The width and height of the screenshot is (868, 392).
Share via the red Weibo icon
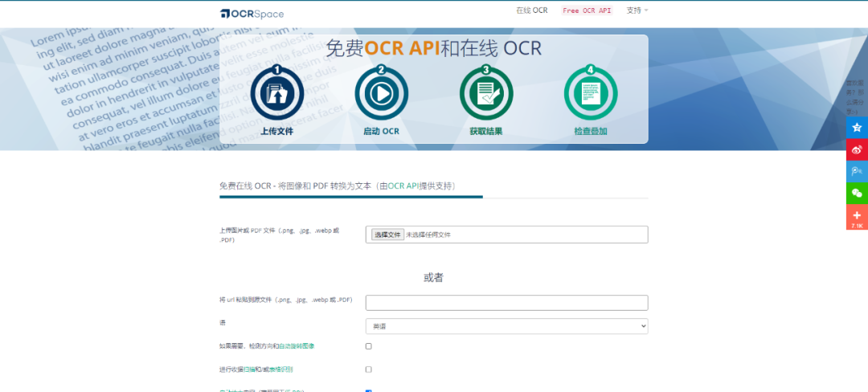(x=857, y=149)
